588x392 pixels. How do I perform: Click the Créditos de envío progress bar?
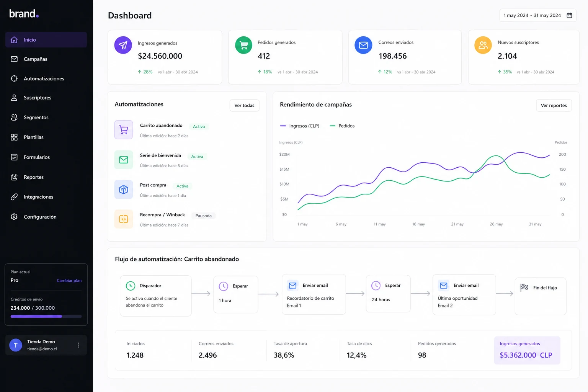point(46,316)
